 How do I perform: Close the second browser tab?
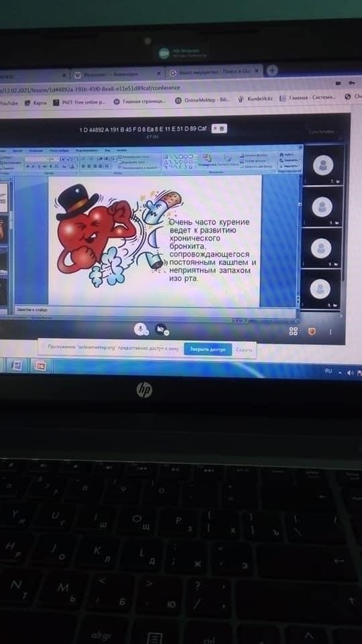tap(159, 74)
